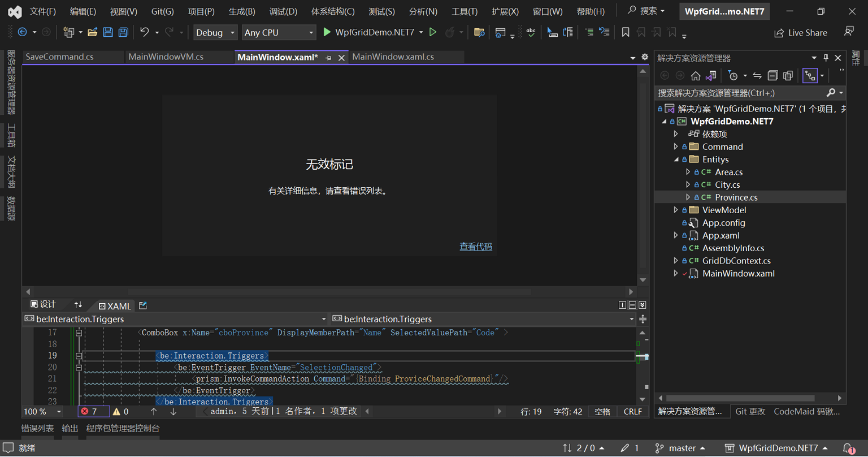Open the Any CPU platform dropdown
Image resolution: width=868 pixels, height=457 pixels.
(279, 32)
